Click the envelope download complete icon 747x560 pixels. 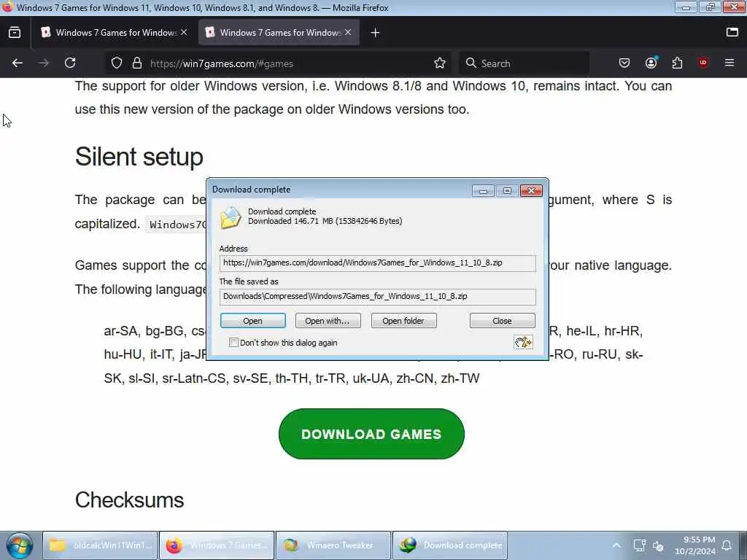point(231,217)
